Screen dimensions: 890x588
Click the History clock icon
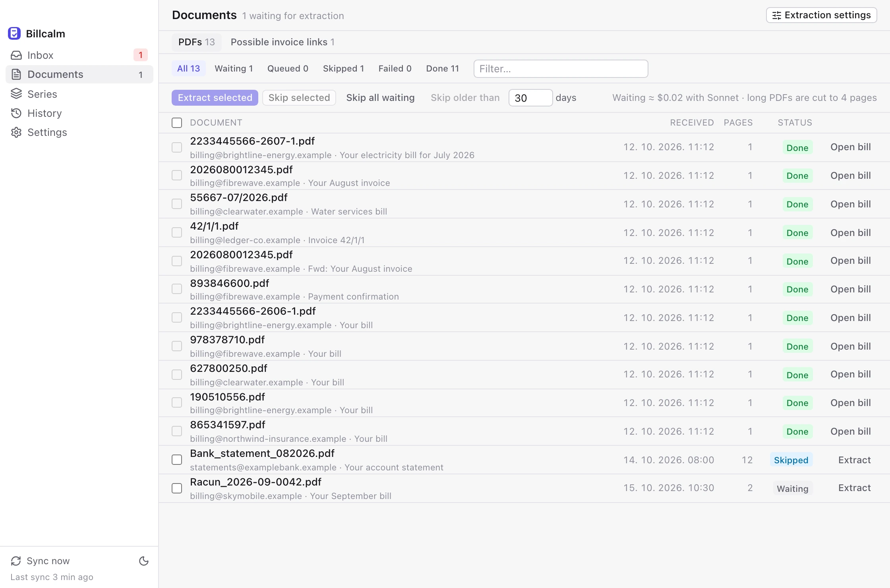pos(16,113)
